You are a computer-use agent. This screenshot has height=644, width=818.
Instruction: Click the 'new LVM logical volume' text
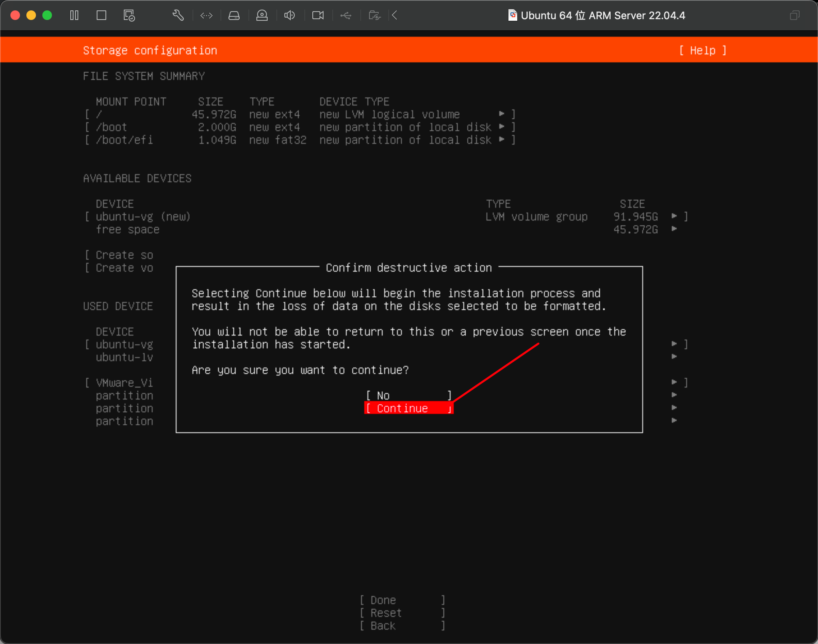(x=389, y=114)
